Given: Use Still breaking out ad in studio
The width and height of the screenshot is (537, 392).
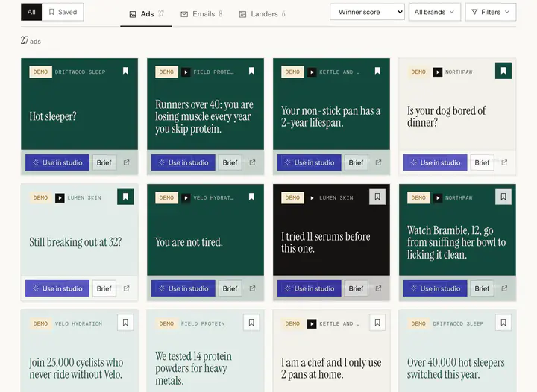Looking at the screenshot, I should 57,288.
